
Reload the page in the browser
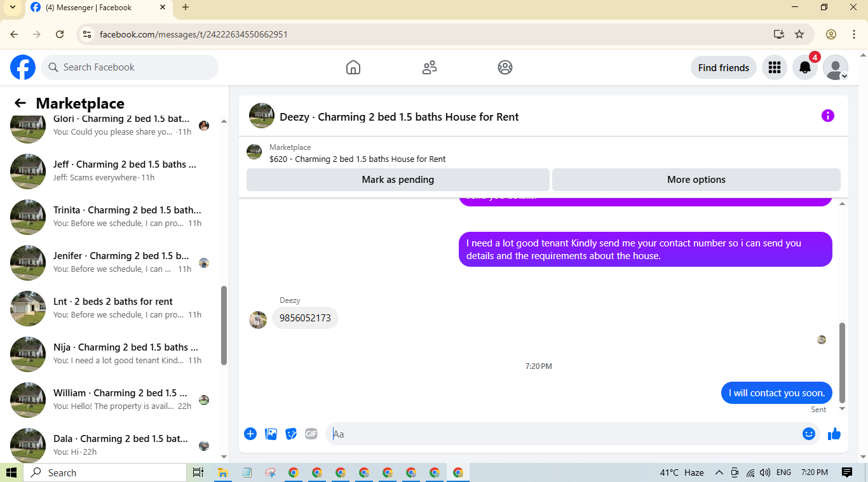[60, 34]
